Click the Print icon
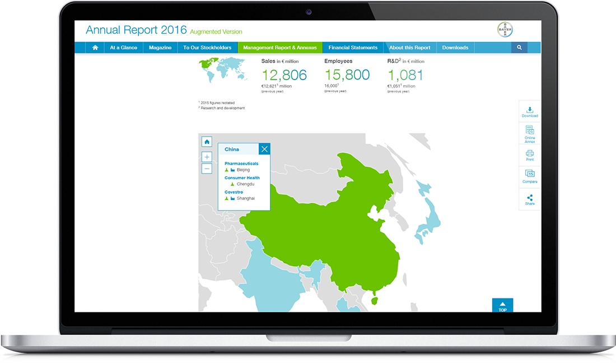The height and width of the screenshot is (364, 616). pyautogui.click(x=530, y=156)
